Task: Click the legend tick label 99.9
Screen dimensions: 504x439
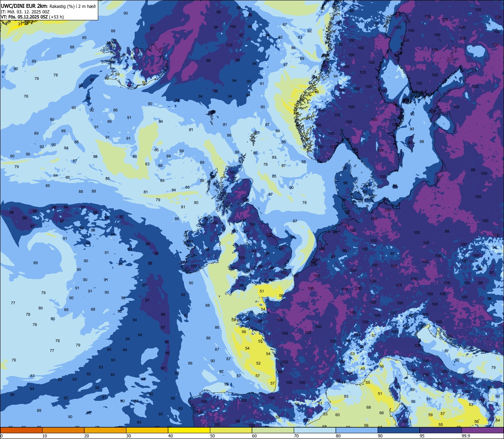Action: coord(466,436)
